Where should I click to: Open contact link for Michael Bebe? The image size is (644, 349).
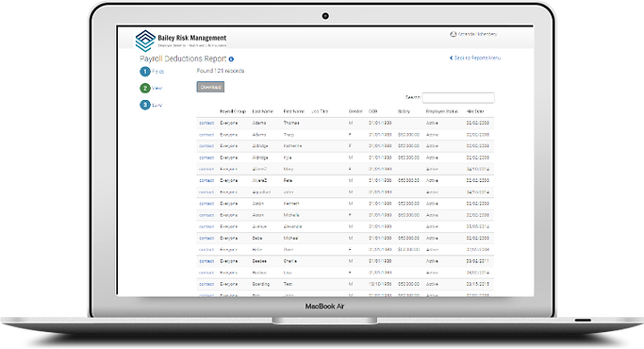coord(206,238)
